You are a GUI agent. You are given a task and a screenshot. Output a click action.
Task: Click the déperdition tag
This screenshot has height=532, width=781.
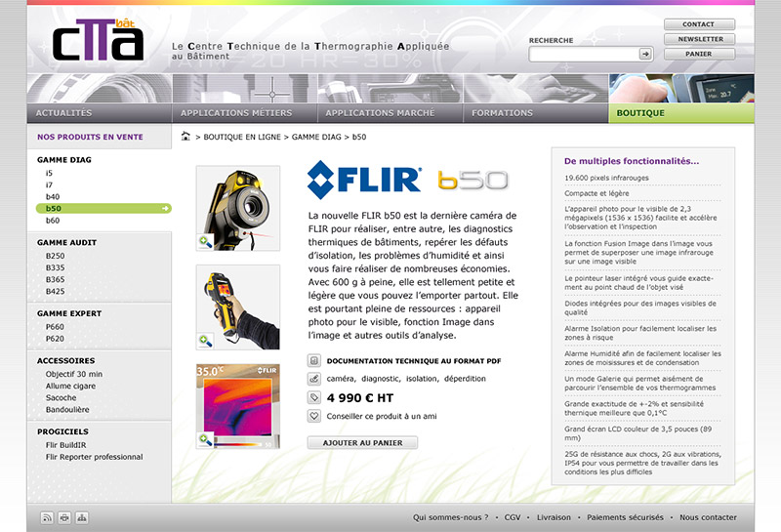tap(465, 379)
